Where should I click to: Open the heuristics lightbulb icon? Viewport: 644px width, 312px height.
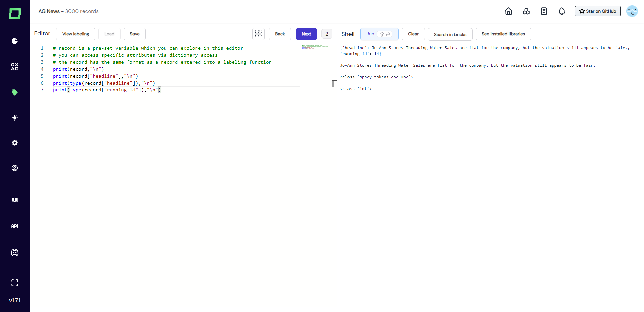15,118
